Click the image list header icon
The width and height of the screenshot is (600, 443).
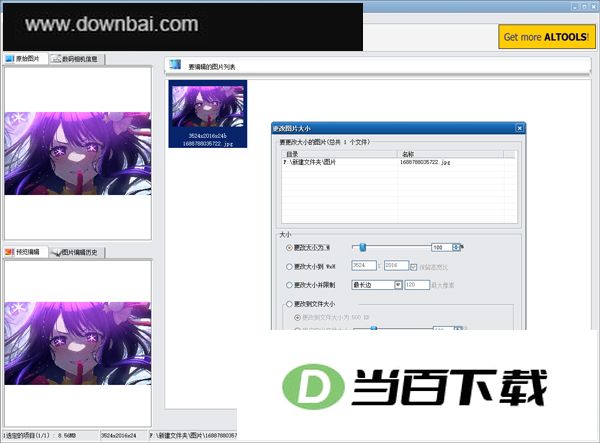(x=176, y=65)
